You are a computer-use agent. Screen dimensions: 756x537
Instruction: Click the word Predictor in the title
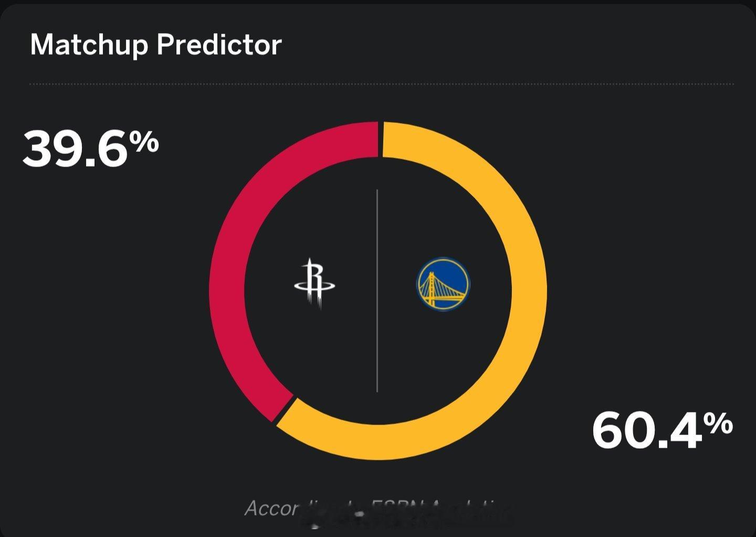point(219,45)
